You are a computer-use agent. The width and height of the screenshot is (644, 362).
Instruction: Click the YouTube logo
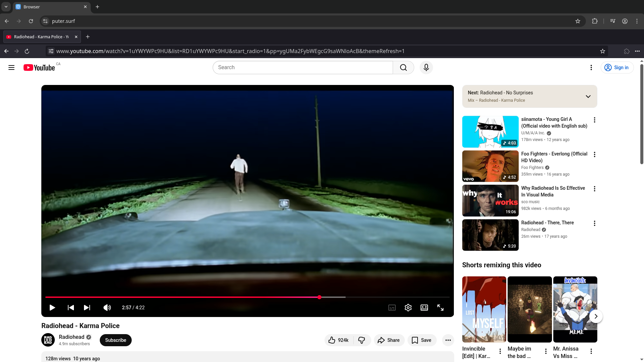39,67
